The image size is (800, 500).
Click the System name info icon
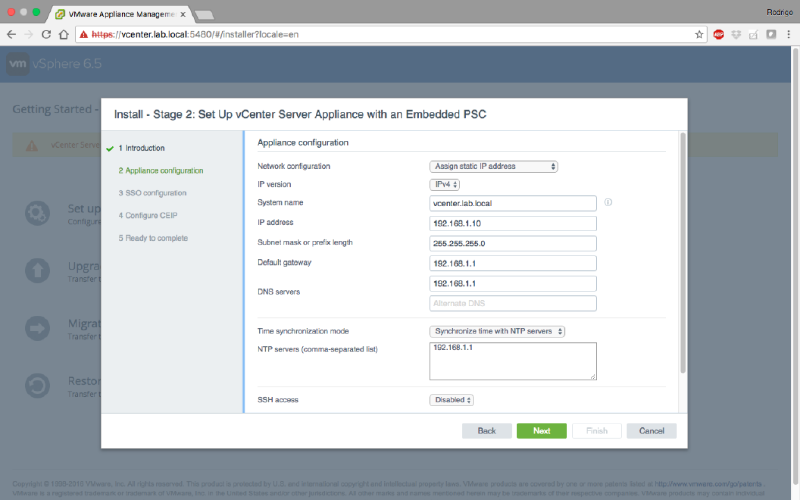click(608, 202)
